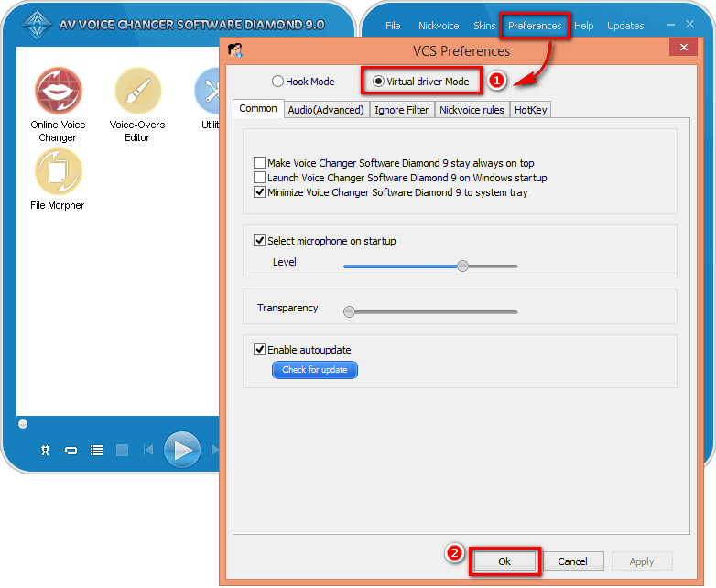Adjust the microphone Level slider handle
The height and width of the screenshot is (588, 716).
(462, 266)
